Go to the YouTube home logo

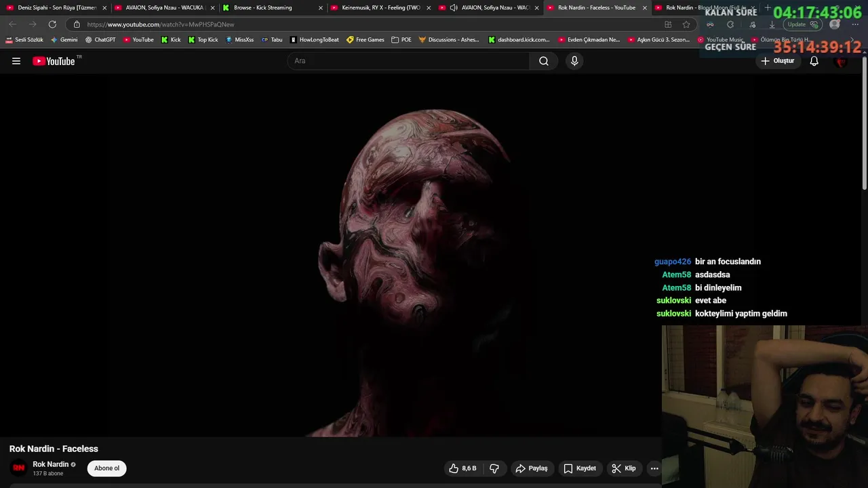point(54,61)
